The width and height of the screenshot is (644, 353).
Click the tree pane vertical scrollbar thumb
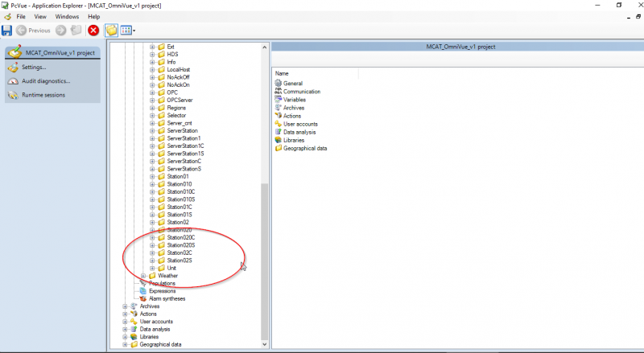coord(265,261)
